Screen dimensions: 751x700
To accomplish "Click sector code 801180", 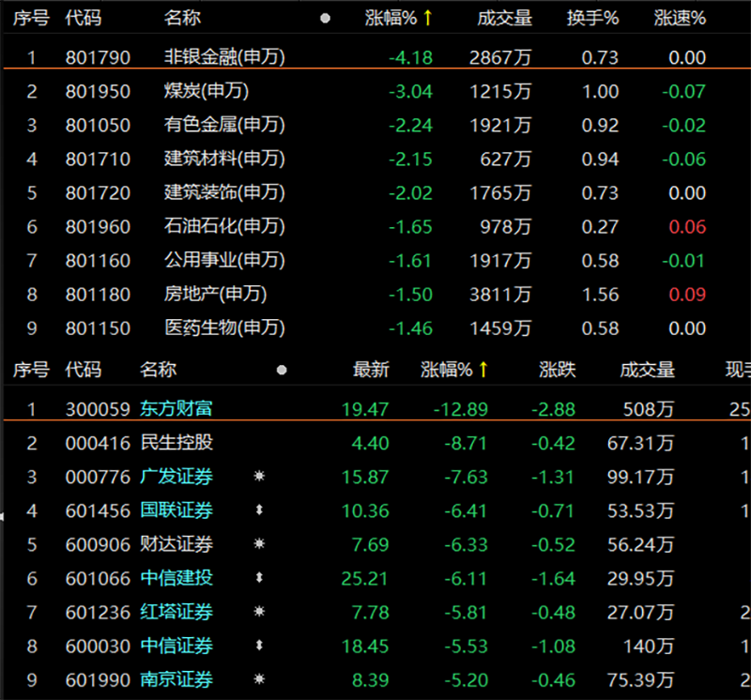I will (x=98, y=295).
